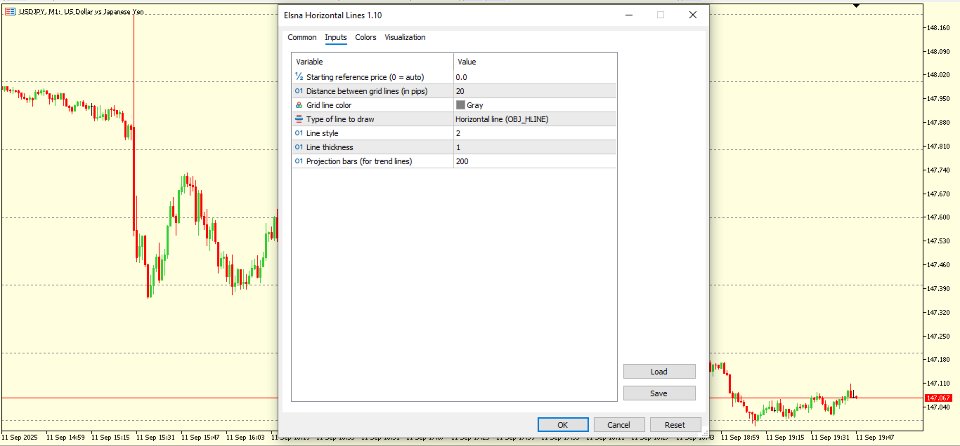Select the Projection bars (for trend lines) label

point(359,161)
